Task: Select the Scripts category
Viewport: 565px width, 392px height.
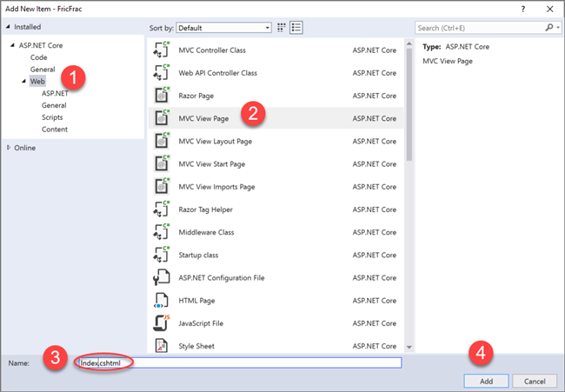Action: pyautogui.click(x=52, y=117)
